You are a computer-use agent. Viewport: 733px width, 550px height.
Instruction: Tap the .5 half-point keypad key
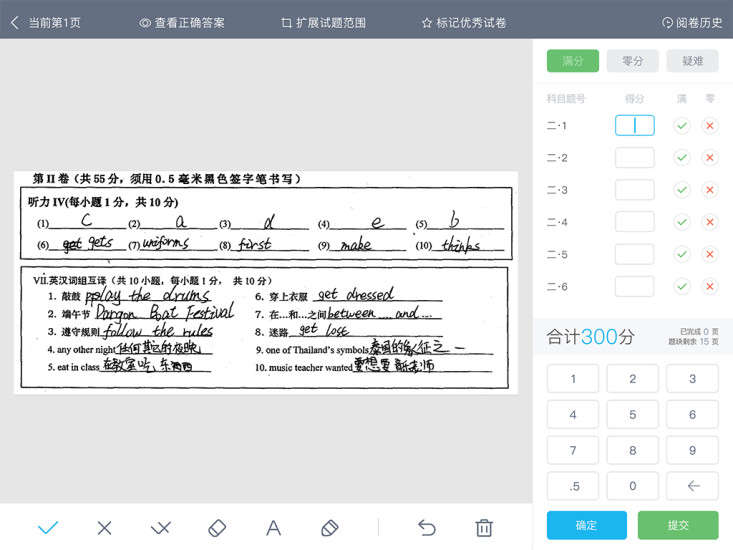pos(573,486)
